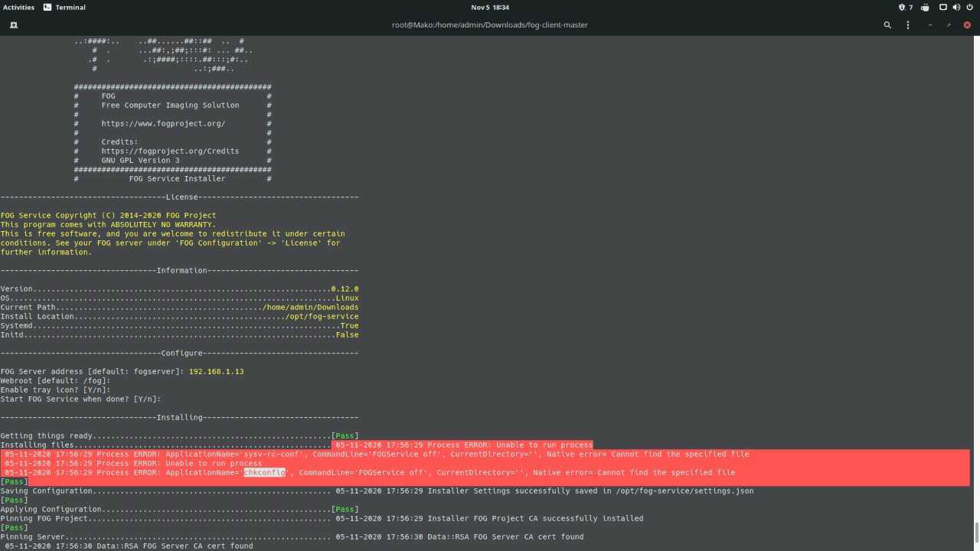
Task: Click the shield updates indicator showing 7
Action: (905, 7)
